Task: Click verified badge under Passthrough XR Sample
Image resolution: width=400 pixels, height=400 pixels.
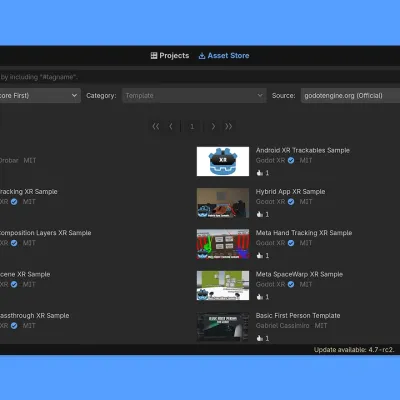Action: point(14,326)
